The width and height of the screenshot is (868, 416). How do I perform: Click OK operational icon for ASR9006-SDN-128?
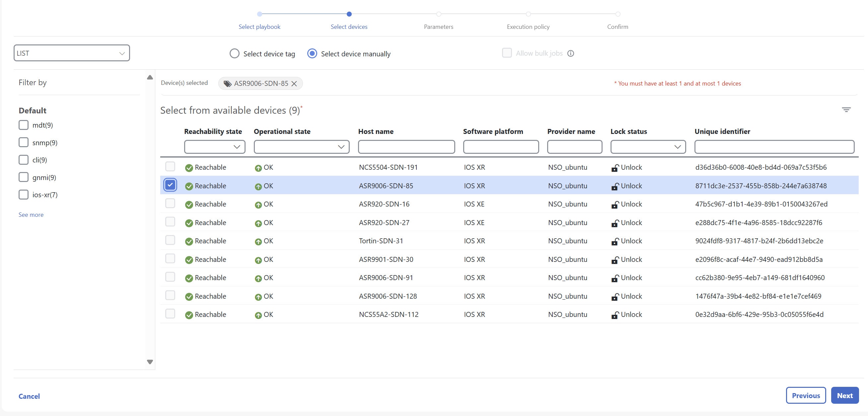coord(258,297)
